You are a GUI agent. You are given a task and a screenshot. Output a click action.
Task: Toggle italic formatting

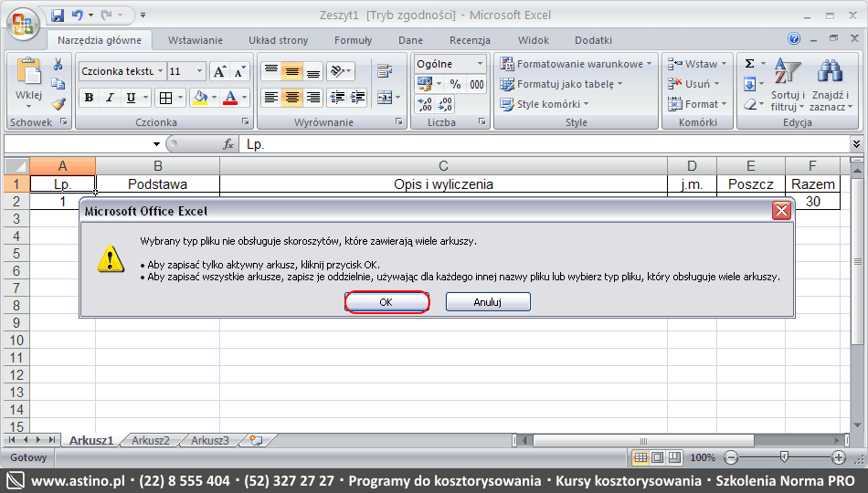(110, 98)
